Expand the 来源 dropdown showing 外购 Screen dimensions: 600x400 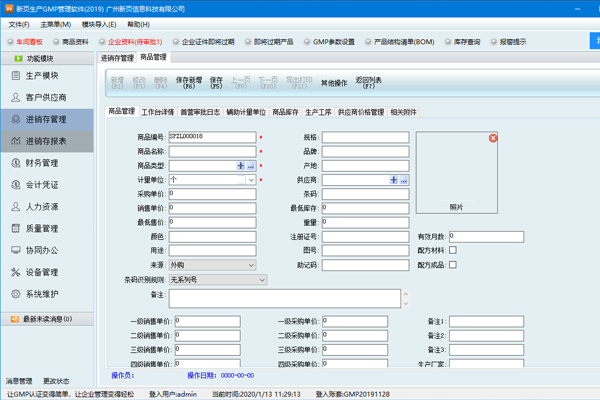click(x=251, y=265)
